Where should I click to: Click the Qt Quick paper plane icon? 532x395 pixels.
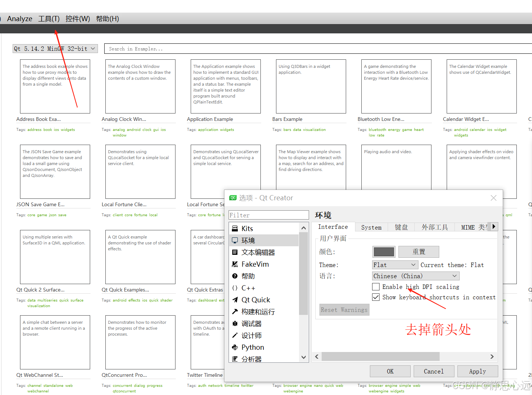click(x=235, y=300)
